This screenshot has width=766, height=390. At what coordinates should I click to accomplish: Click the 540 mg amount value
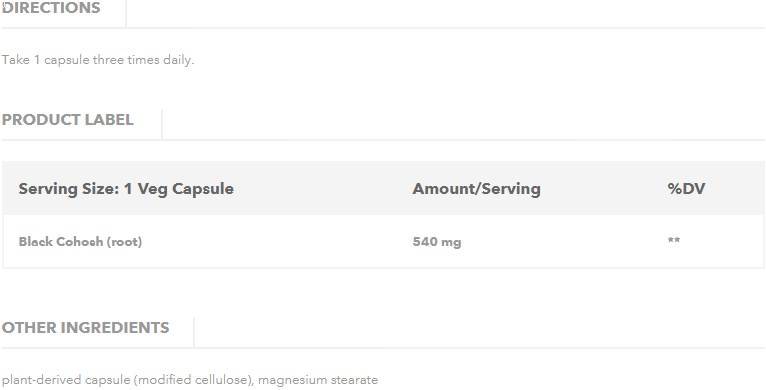(437, 242)
